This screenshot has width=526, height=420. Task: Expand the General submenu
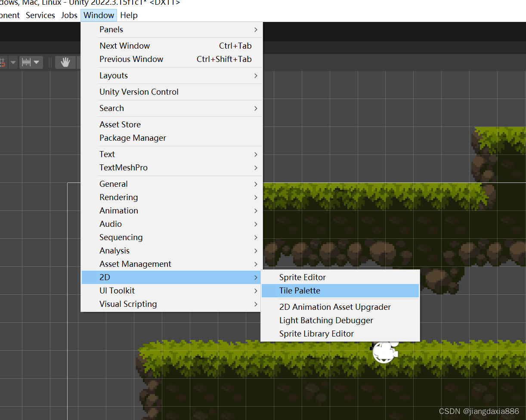click(x=172, y=184)
